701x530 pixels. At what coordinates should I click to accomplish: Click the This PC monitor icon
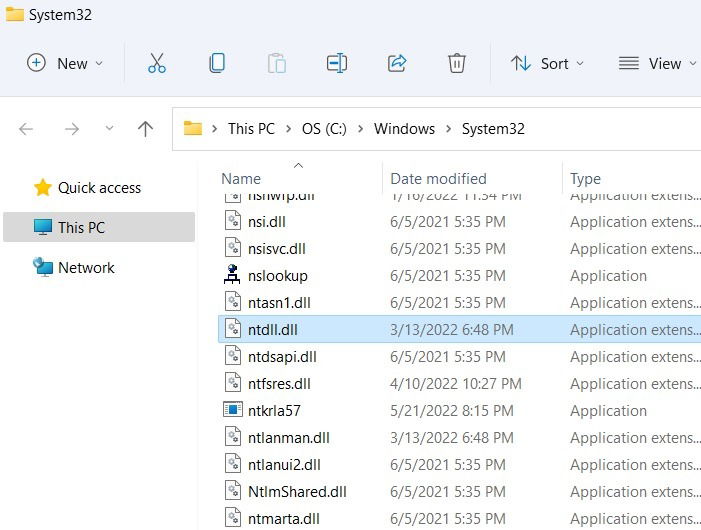(43, 227)
